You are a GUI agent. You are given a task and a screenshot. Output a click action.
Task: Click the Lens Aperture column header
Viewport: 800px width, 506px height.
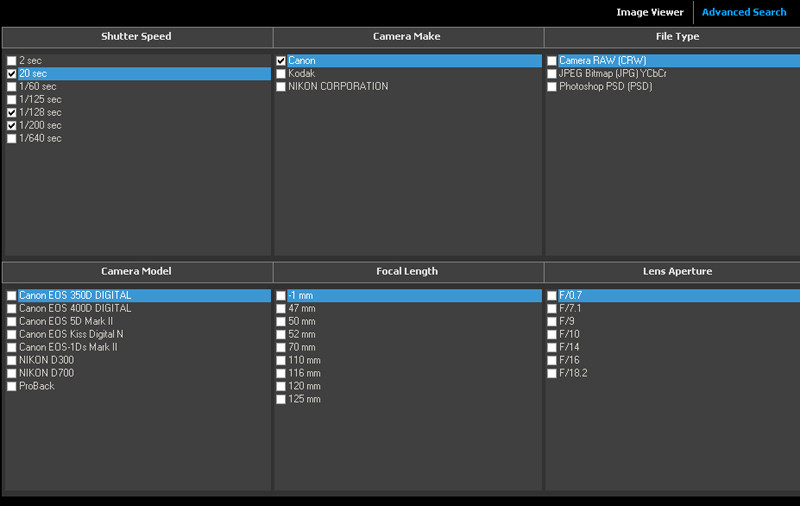tap(672, 272)
